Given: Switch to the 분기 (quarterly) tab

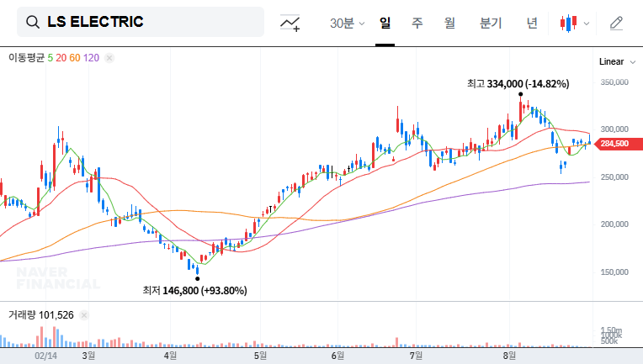Looking at the screenshot, I should [491, 23].
